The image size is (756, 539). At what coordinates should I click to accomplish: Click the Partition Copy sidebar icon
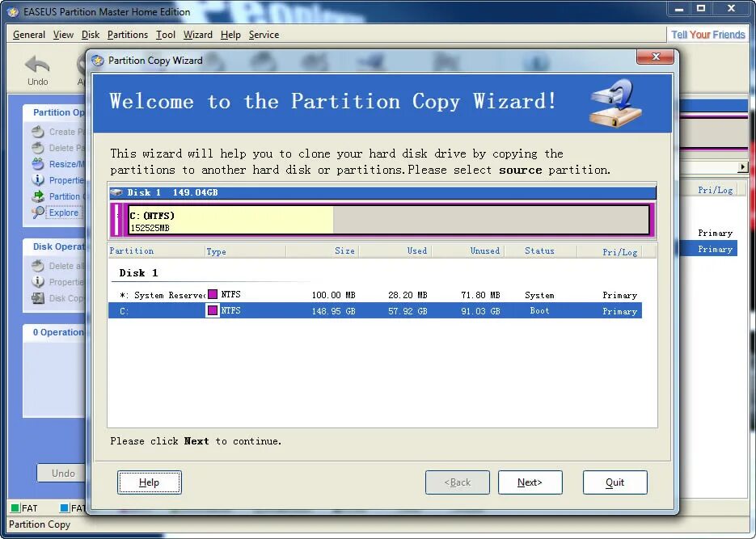pyautogui.click(x=38, y=196)
